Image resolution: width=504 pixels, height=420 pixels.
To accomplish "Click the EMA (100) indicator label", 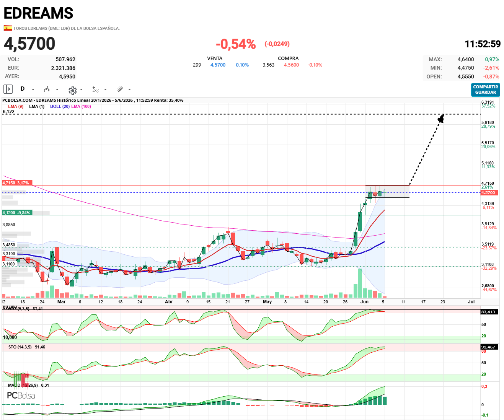I will tap(81, 106).
